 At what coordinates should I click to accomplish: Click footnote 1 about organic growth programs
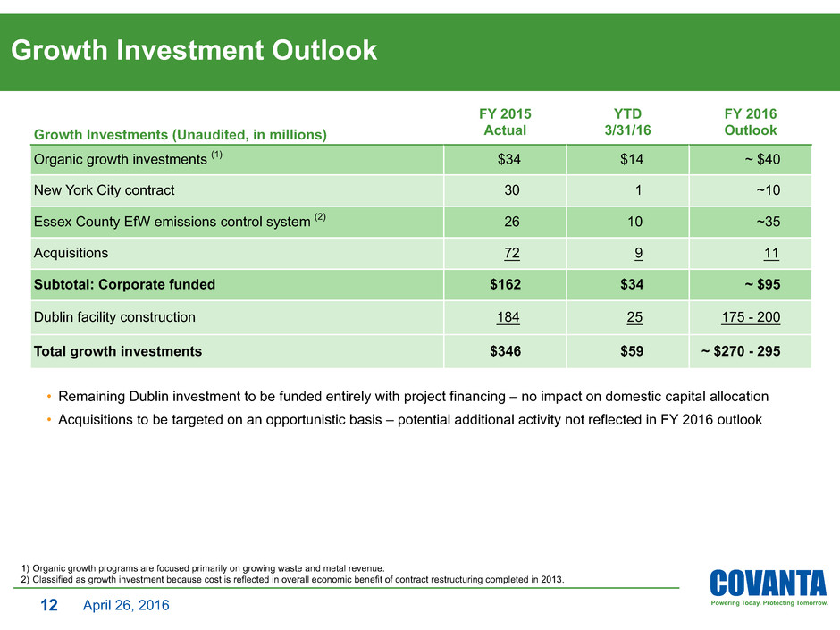point(202,568)
